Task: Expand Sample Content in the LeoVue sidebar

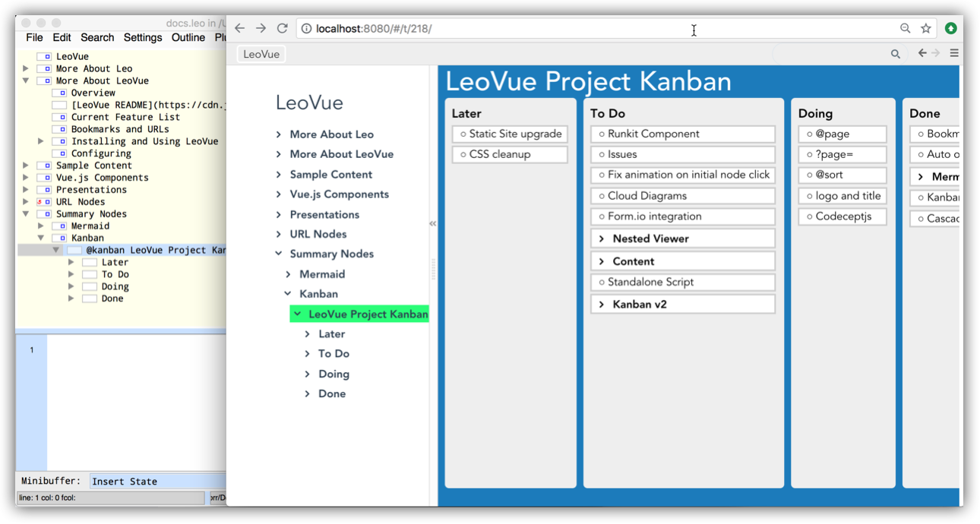Action: coord(279,175)
